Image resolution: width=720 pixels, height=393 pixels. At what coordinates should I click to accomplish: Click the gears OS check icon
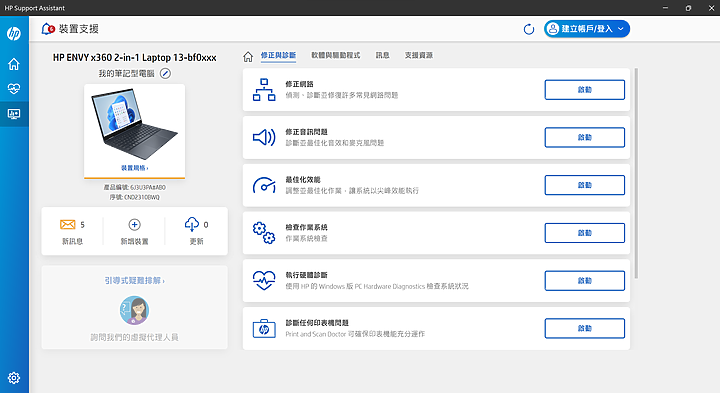point(264,233)
